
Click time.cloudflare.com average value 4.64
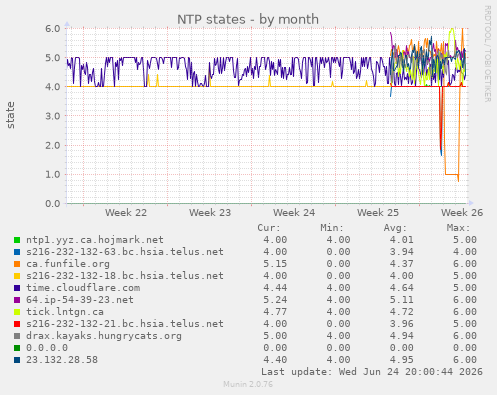click(x=402, y=288)
